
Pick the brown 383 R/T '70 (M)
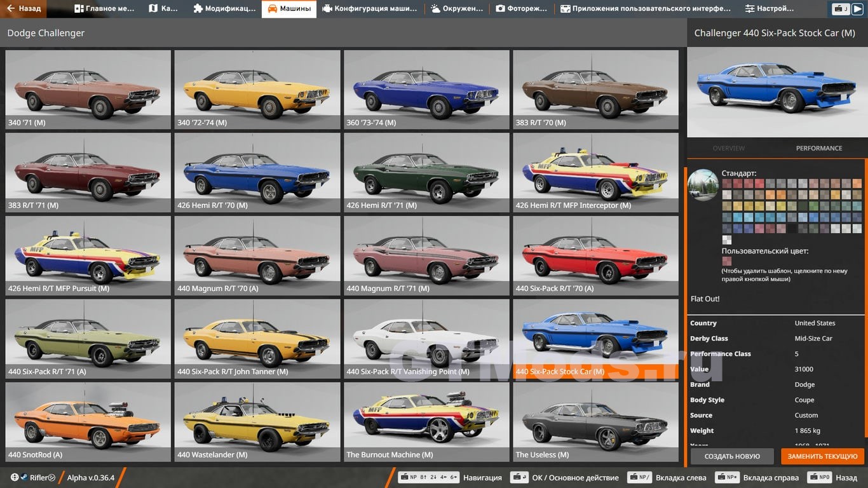click(x=595, y=90)
